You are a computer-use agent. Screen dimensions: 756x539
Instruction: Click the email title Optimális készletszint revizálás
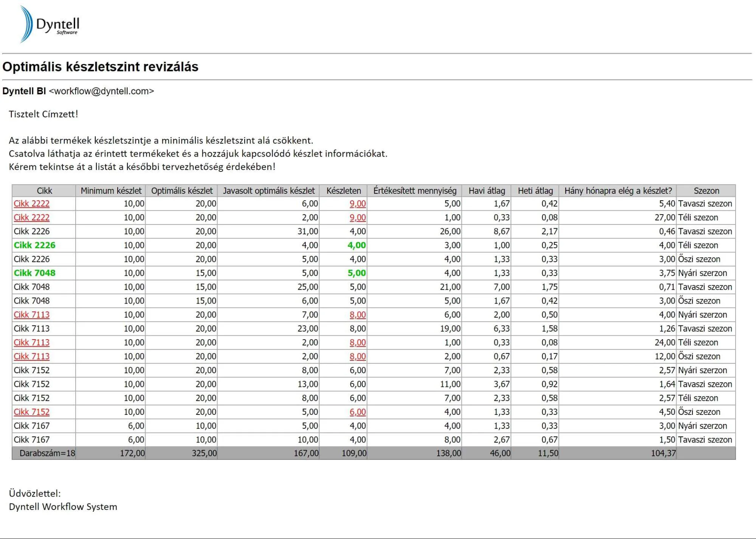pyautogui.click(x=100, y=67)
